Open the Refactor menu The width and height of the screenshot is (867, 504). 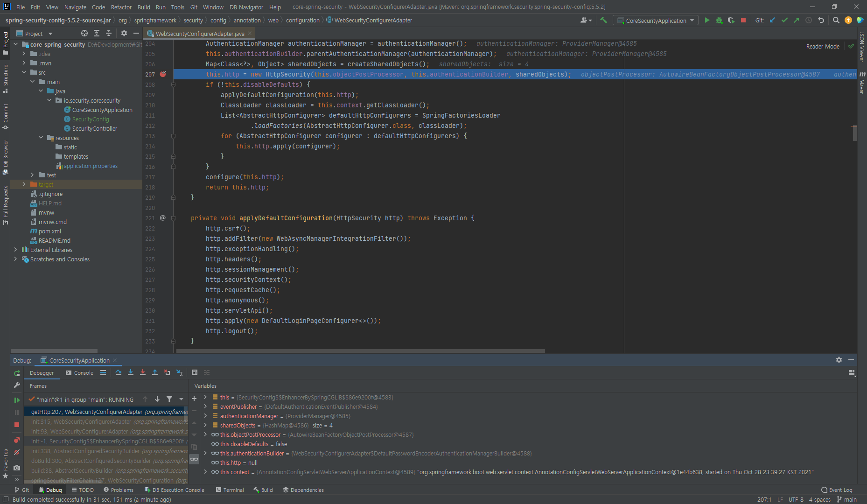point(121,7)
